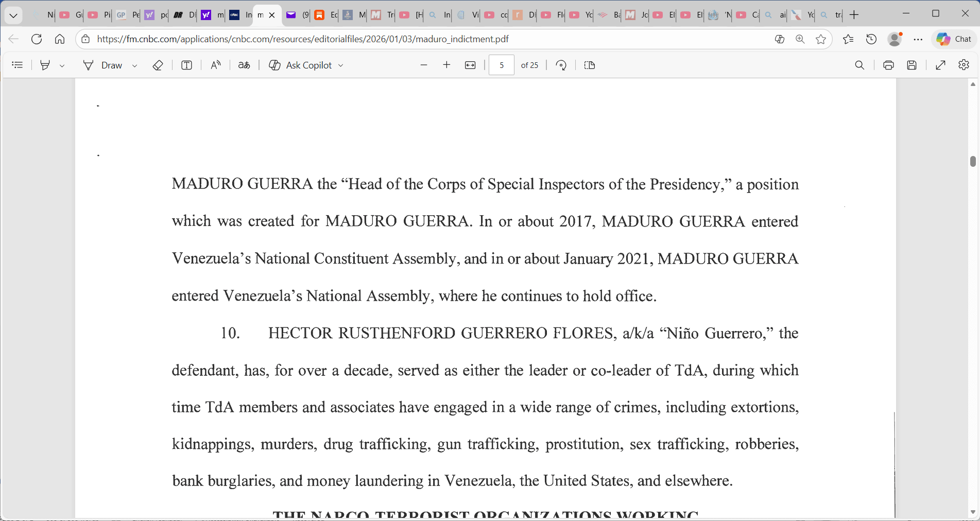Go to the Home page

60,39
